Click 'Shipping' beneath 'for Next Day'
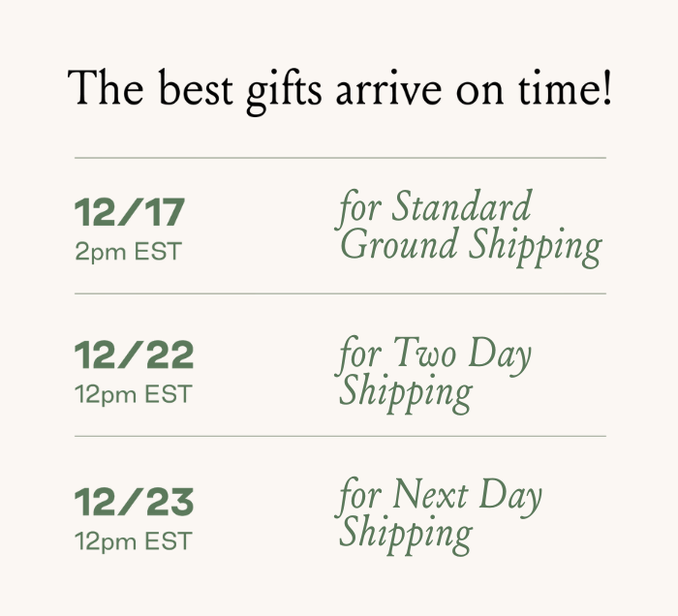The width and height of the screenshot is (678, 616). point(406,535)
